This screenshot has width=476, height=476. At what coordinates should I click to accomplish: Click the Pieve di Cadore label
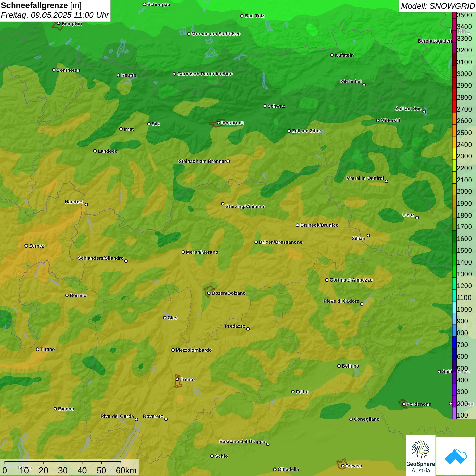341,301
